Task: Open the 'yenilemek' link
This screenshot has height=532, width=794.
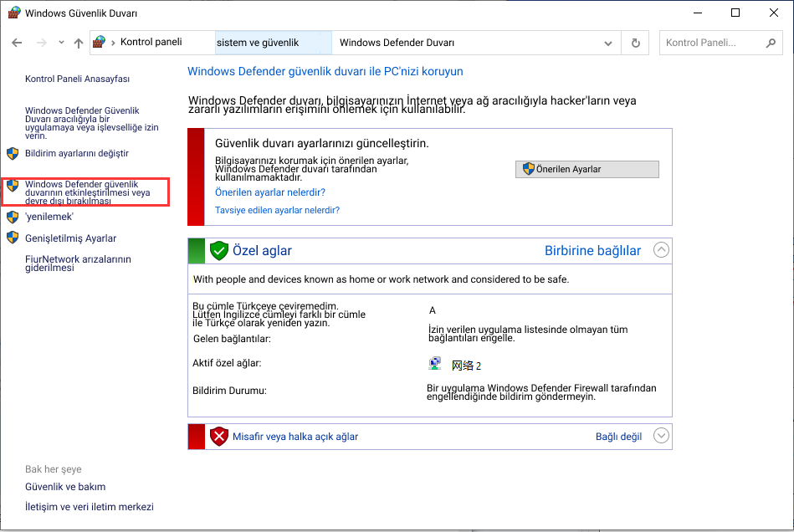Action: click(49, 217)
